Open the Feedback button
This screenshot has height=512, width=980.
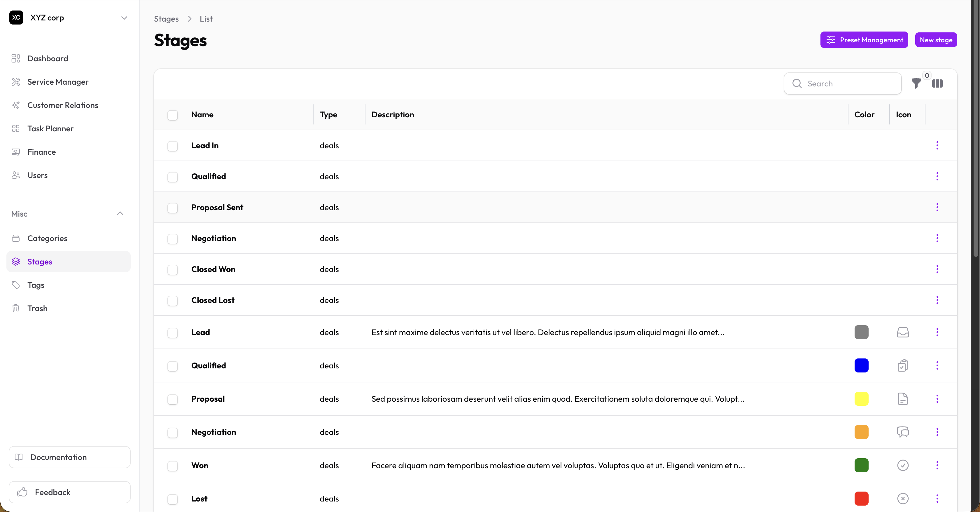(x=70, y=492)
